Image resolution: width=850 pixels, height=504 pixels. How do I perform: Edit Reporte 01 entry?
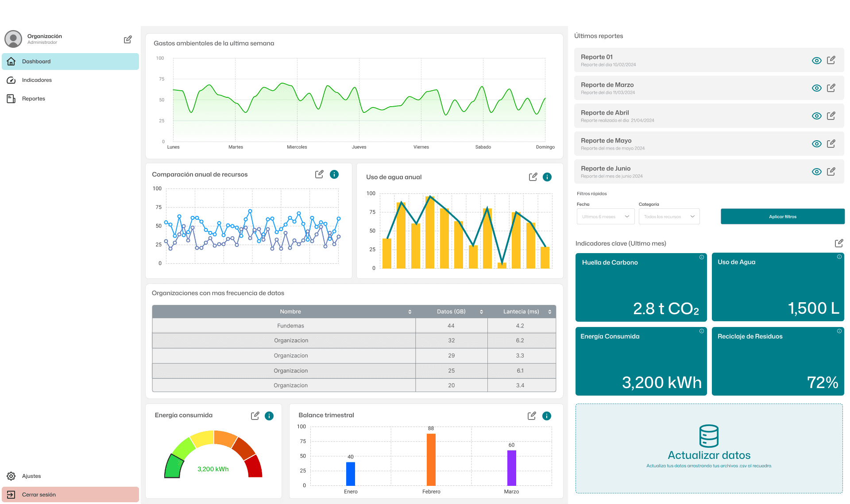(x=831, y=60)
